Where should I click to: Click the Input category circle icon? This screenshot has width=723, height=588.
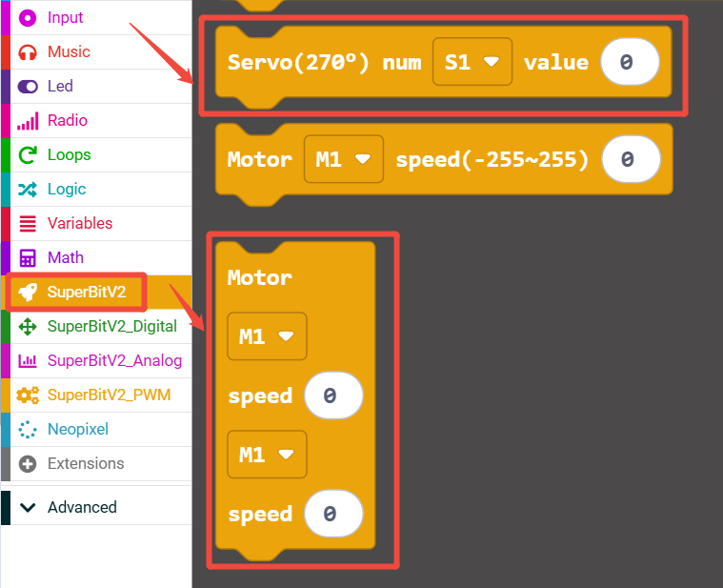coord(28,18)
